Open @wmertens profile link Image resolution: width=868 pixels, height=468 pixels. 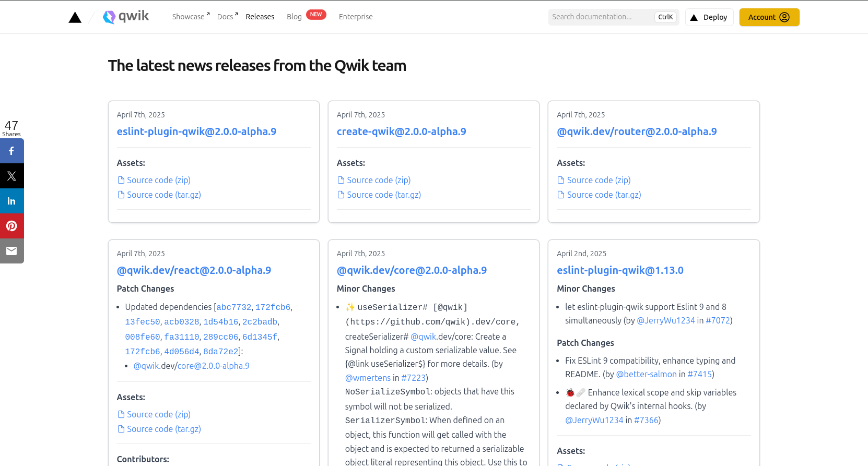point(368,378)
